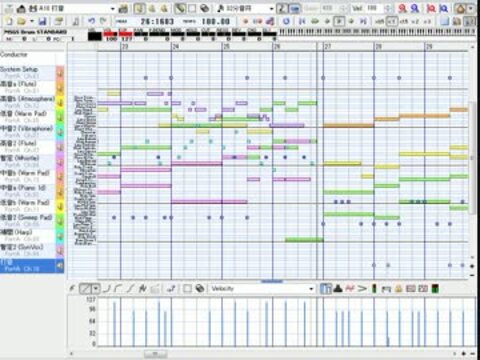The width and height of the screenshot is (480, 360).
Task: Select the Whistle track in track list
Action: [x=28, y=161]
